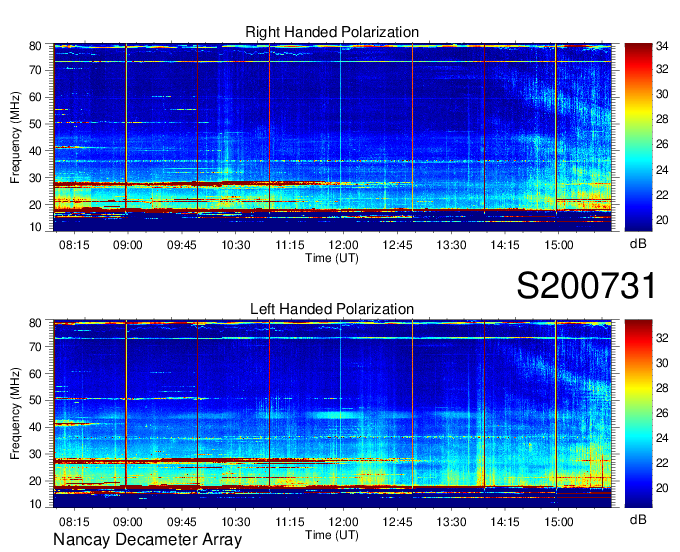
Task: Click "Time (UT)" label under Left Handed plot
Action: pos(332,535)
